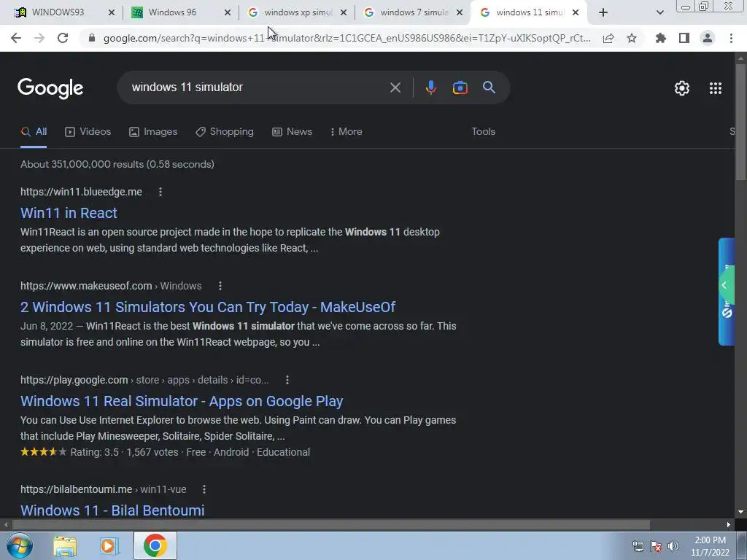Select the Shopping search filter
This screenshot has height=560, width=747.
[x=225, y=131]
